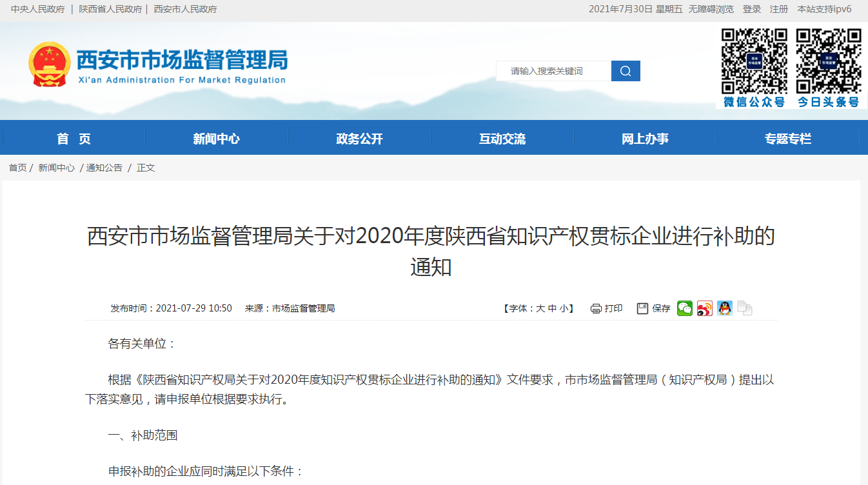The width and height of the screenshot is (868, 485).
Task: Click the 保存 save label
Action: click(662, 308)
